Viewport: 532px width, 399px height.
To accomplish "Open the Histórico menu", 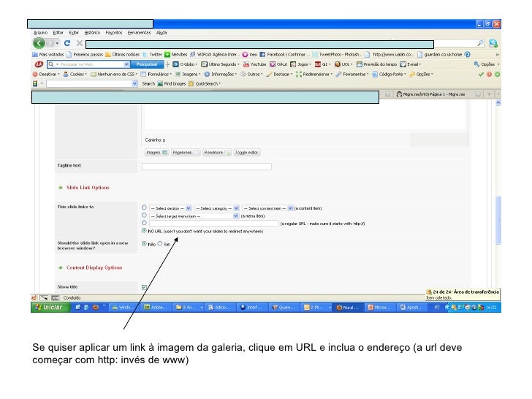I will pos(92,33).
